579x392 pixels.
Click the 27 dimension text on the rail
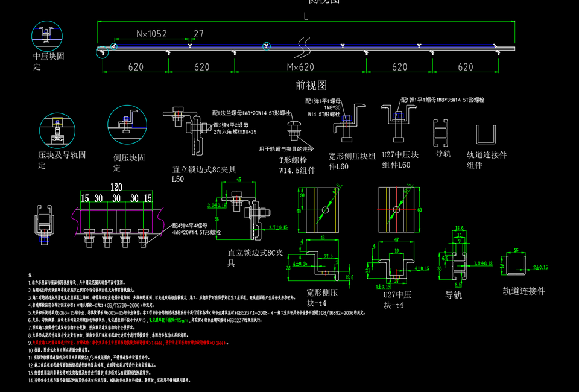click(198, 34)
